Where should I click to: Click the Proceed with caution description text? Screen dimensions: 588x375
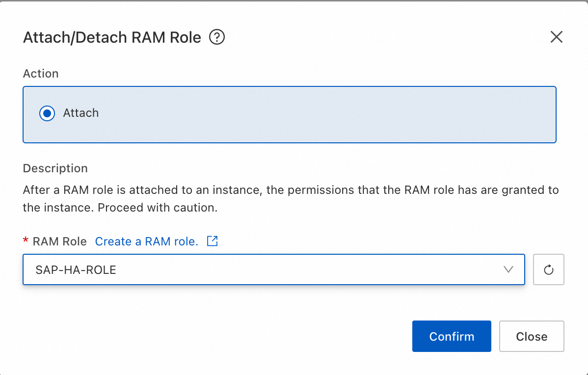(158, 208)
